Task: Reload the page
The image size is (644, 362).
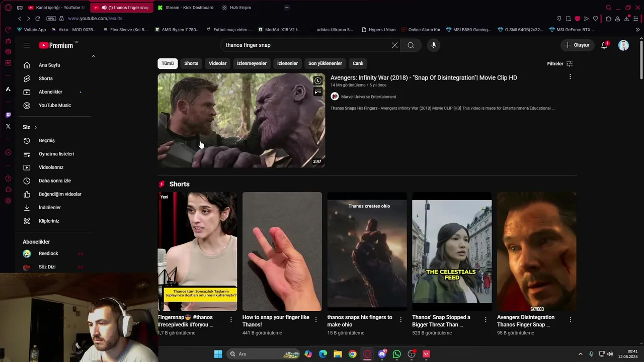Action: coord(38,19)
